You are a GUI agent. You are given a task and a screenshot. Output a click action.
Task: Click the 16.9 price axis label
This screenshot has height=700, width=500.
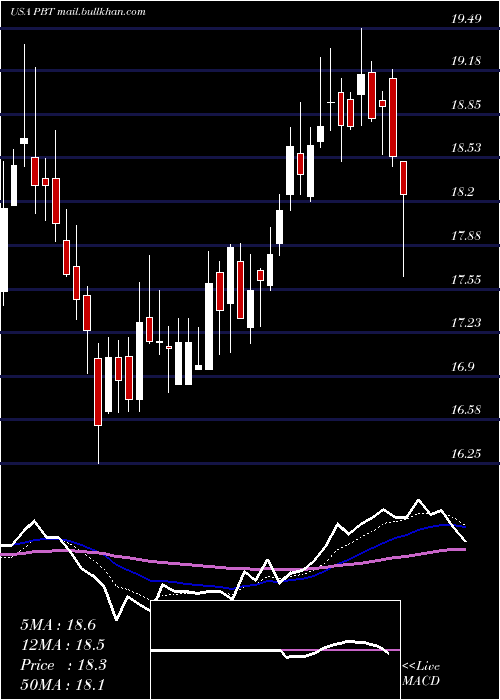[463, 367]
